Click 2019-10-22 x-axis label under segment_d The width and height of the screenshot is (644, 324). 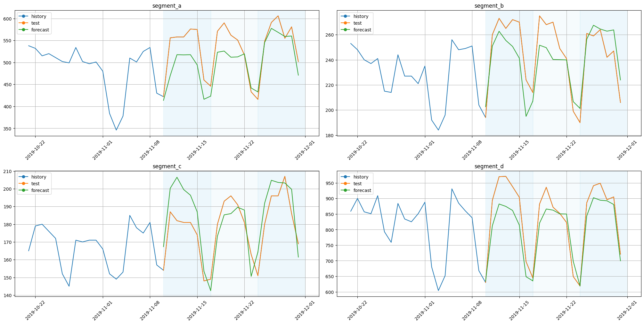(x=357, y=311)
